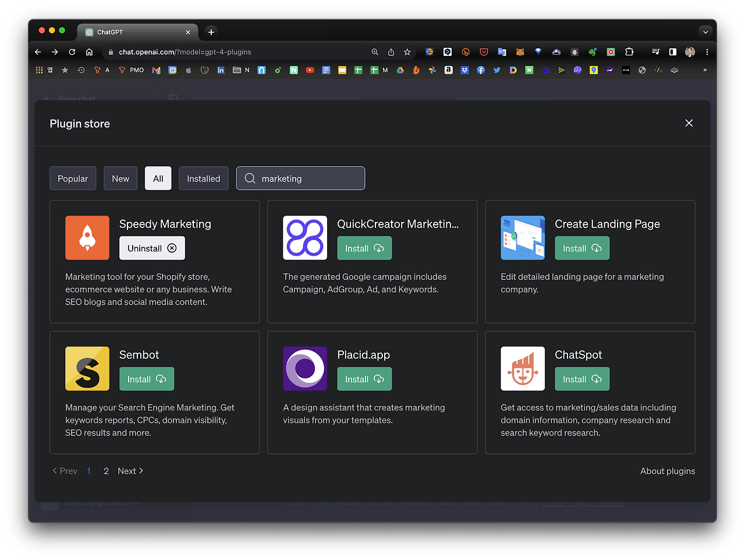Select the Sembot plugin logo
The height and width of the screenshot is (560, 745).
(87, 368)
